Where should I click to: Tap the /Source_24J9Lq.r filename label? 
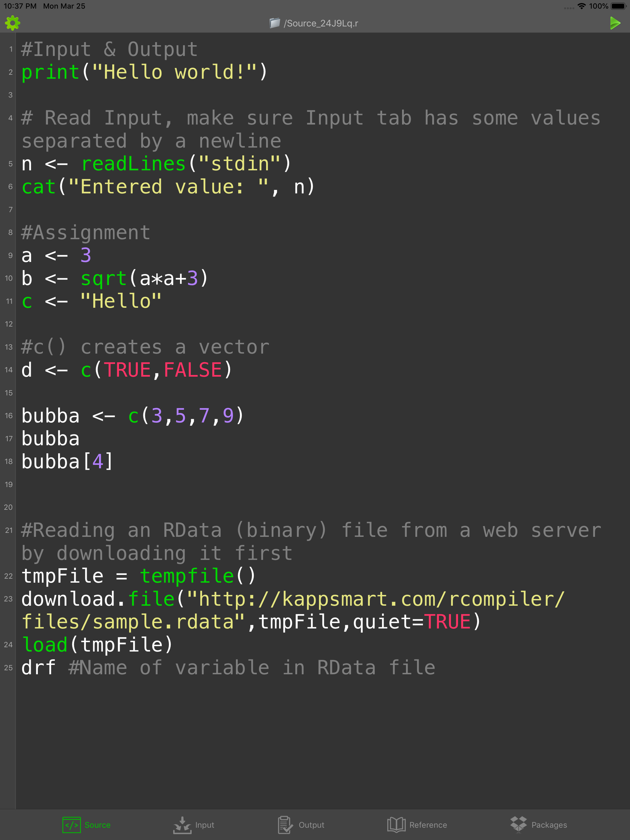321,23
